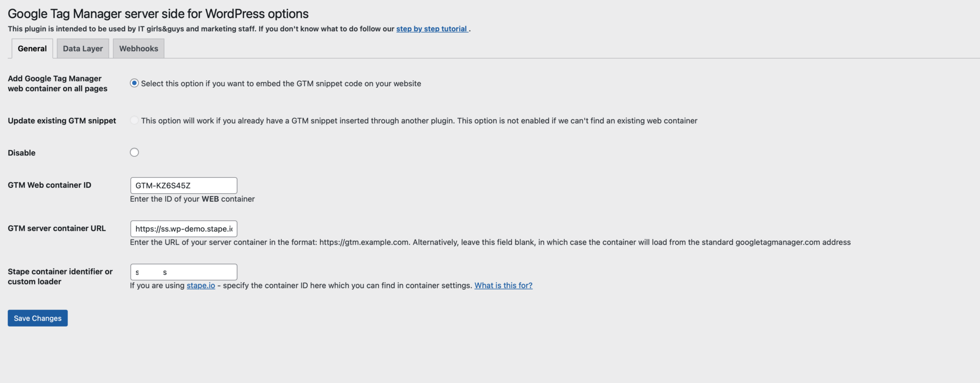This screenshot has width=980, height=383.
Task: Open the Webhooks tab
Action: pos(138,48)
